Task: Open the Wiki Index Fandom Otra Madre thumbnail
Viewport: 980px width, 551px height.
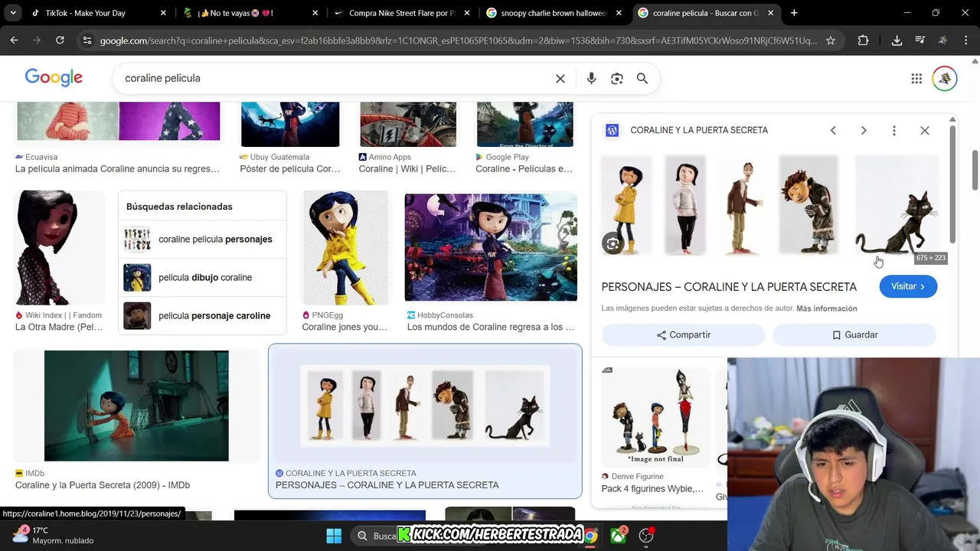Action: (x=59, y=247)
